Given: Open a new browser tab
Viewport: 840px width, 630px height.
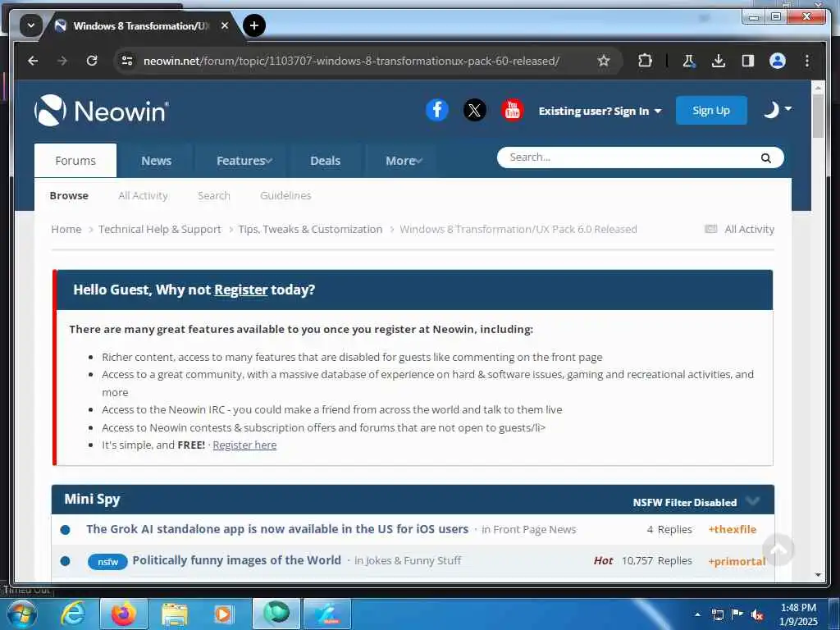Looking at the screenshot, I should (254, 25).
